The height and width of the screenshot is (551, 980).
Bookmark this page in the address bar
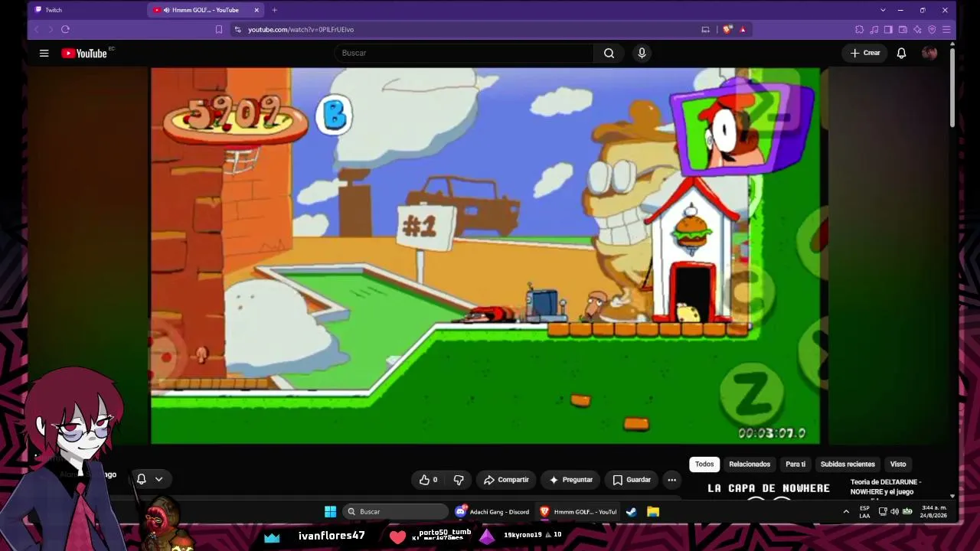(219, 29)
